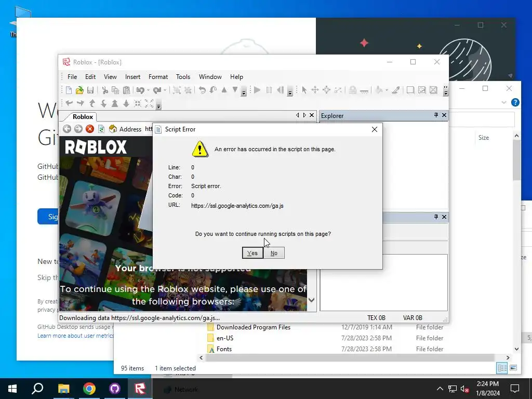Open the Undo history dropdown arrow
532x399 pixels.
pos(148,90)
